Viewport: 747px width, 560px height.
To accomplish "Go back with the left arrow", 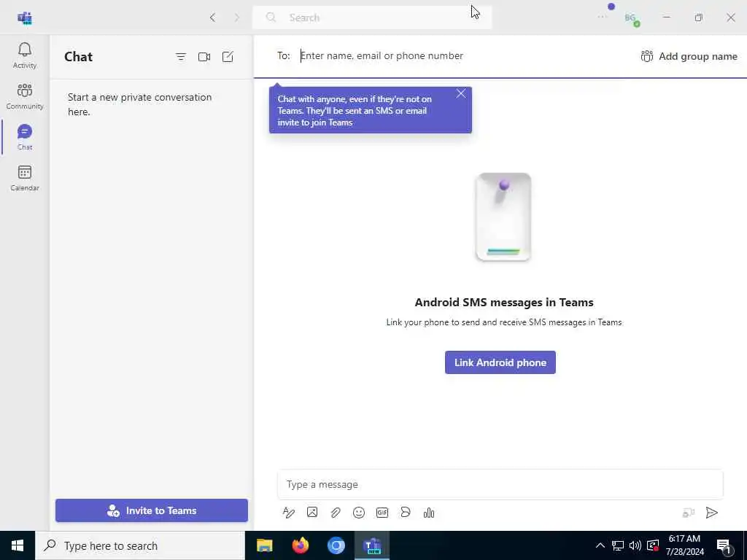I will coord(213,17).
